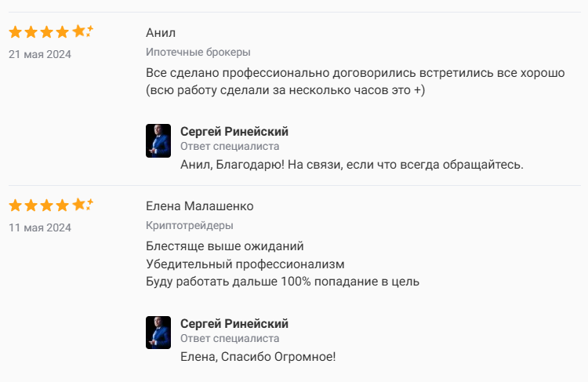Viewport: 588px width, 382px height.
Task: Click the line 'Убедительный профессионализм'
Action: (245, 264)
